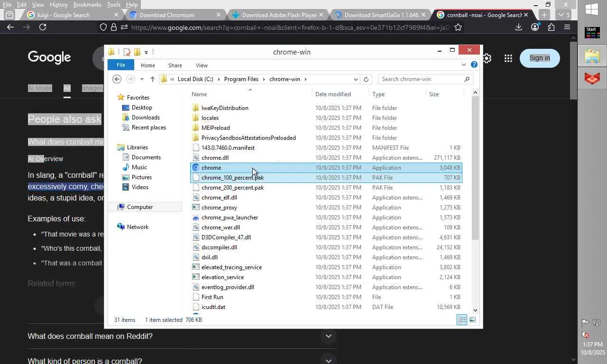Click the arrow after Local Disk (C:) in the breadcrumb
The width and height of the screenshot is (607, 364).
[x=219, y=79]
